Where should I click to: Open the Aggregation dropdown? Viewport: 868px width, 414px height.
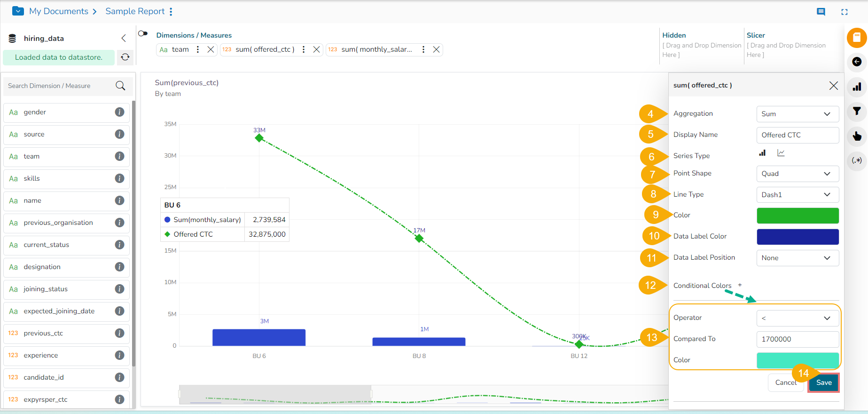click(797, 114)
